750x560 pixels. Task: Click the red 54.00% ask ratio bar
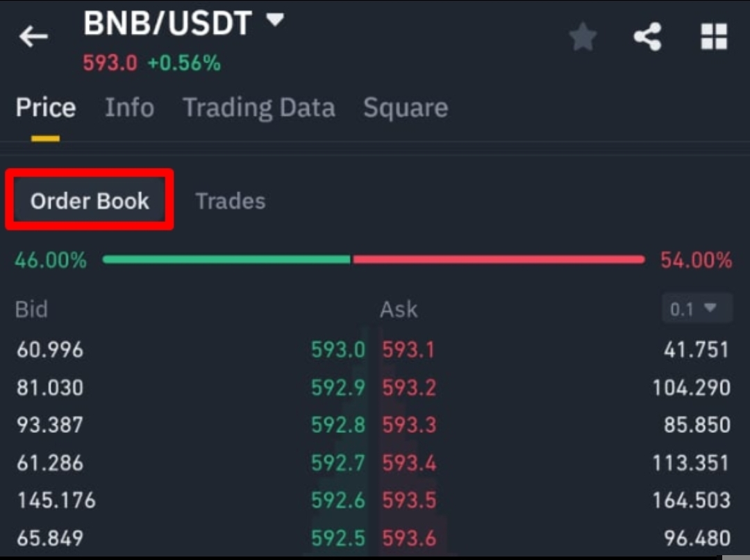pyautogui.click(x=498, y=260)
